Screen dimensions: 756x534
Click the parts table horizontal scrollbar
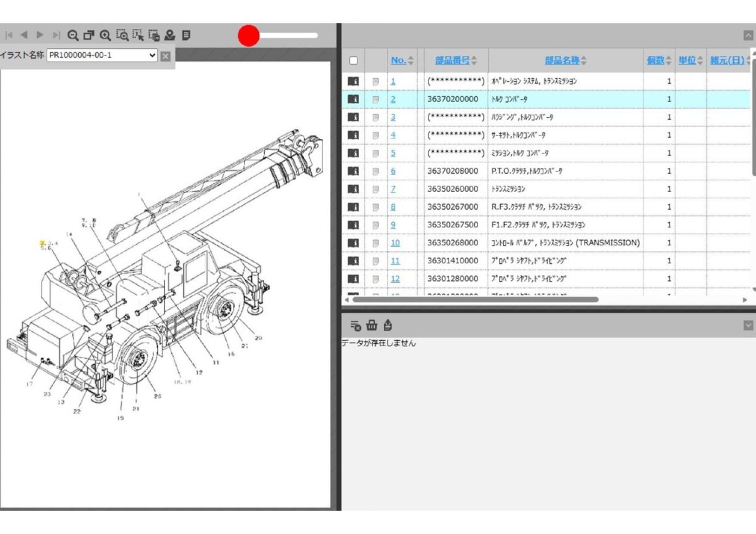(474, 300)
